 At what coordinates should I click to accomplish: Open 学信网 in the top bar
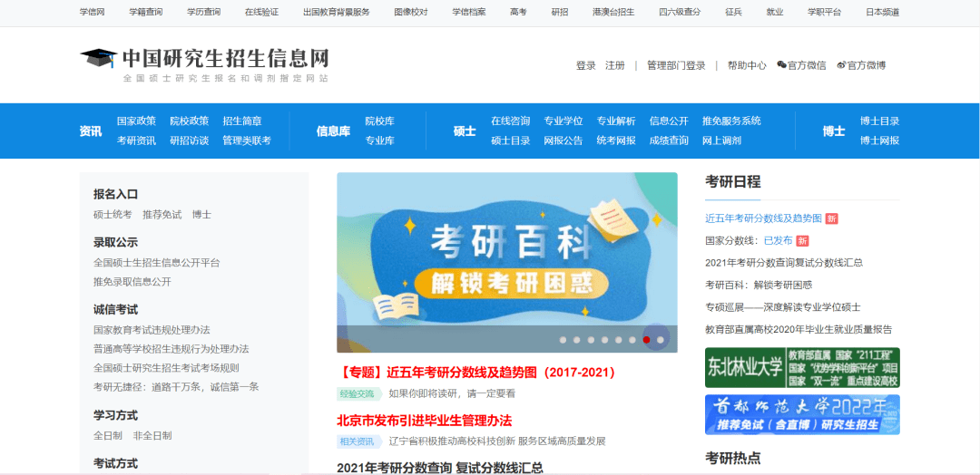92,12
